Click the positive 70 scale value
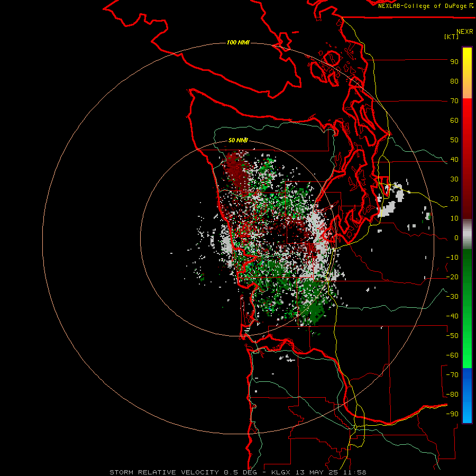This screenshot has width=476, height=476. pos(454,101)
